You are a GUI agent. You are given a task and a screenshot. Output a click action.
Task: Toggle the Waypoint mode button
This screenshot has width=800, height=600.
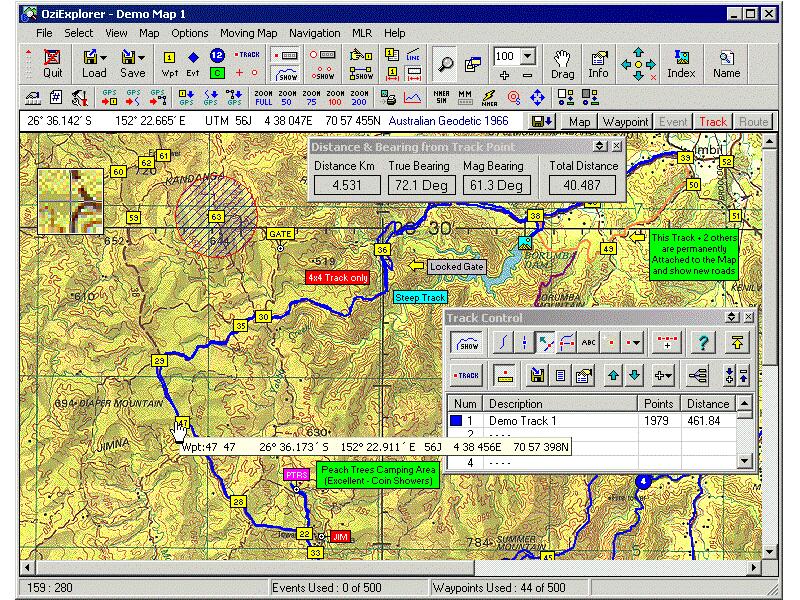(x=625, y=122)
